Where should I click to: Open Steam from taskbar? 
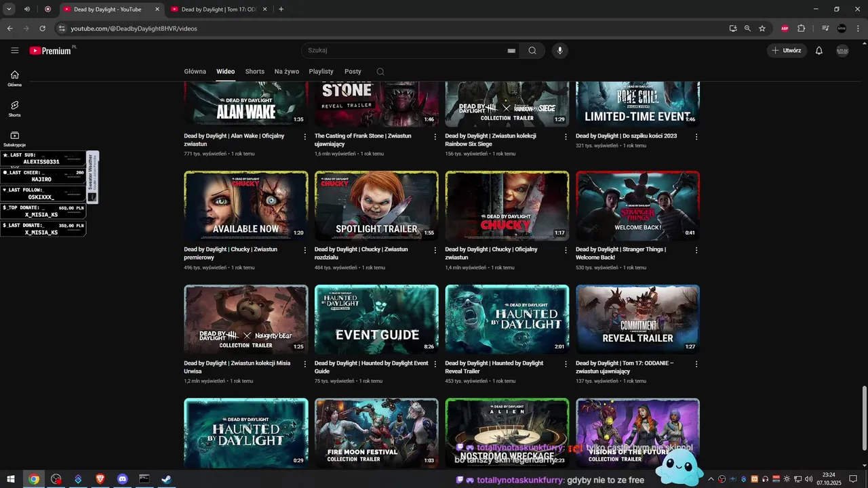[x=166, y=479]
